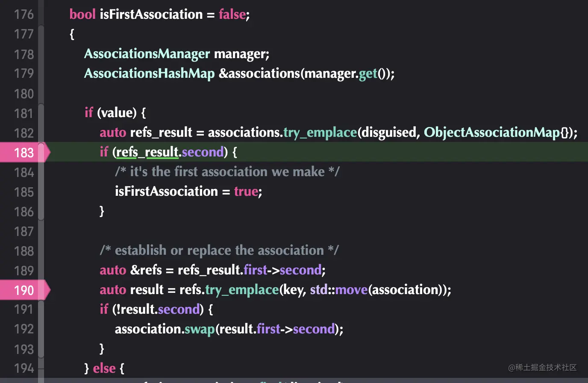
Task: Click the AssociationsHashMap type name
Action: pos(149,74)
